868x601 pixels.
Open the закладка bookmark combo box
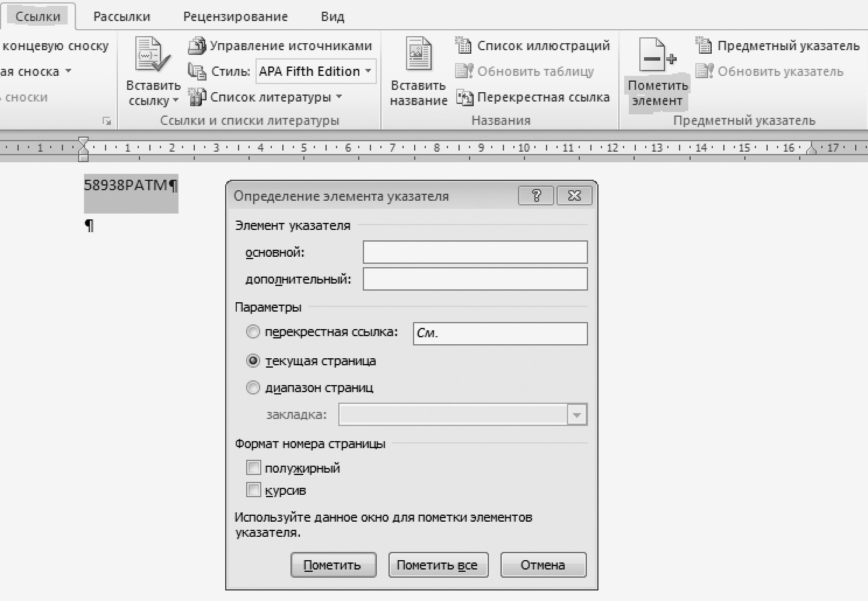[576, 415]
